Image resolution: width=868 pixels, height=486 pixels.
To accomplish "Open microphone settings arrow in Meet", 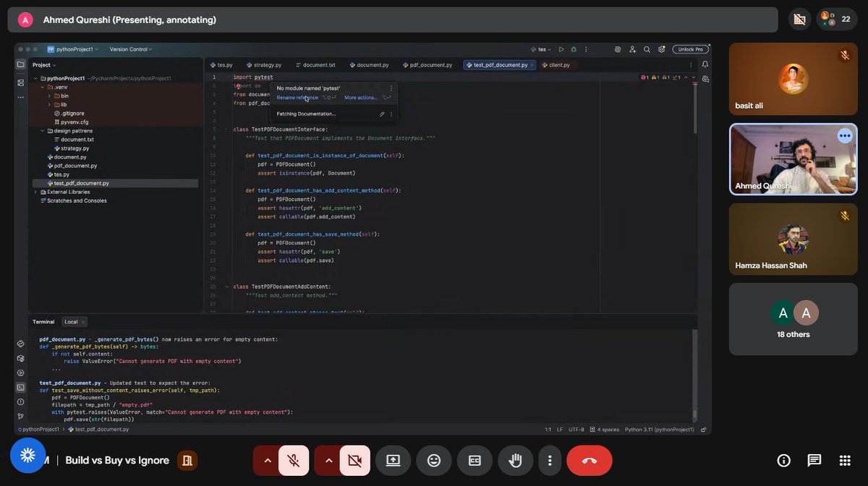I will [267, 461].
